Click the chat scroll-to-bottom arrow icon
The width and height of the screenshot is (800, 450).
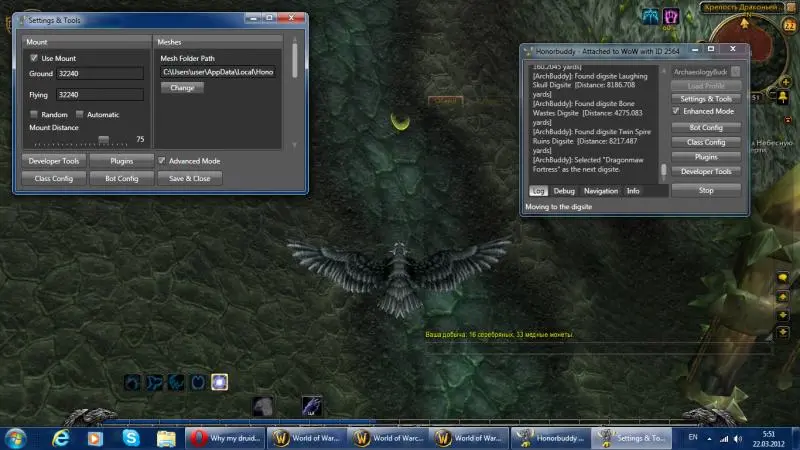783,333
